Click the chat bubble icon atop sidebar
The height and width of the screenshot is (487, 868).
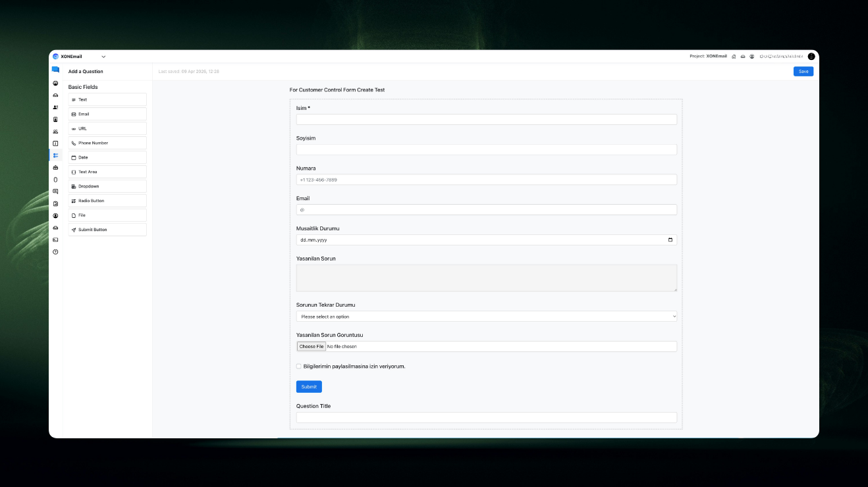tap(55, 70)
